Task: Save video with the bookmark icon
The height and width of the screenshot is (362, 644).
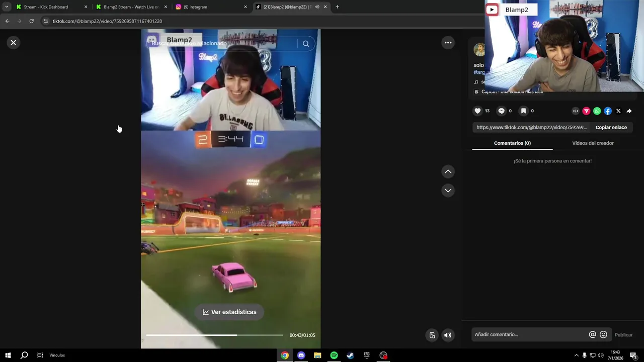Action: (523, 111)
